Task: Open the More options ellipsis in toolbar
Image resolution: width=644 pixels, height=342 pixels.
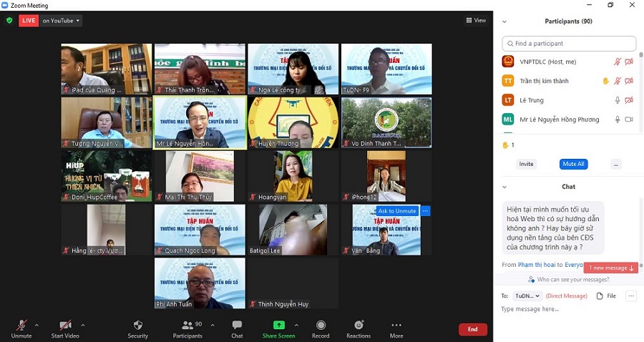Action: (x=396, y=326)
